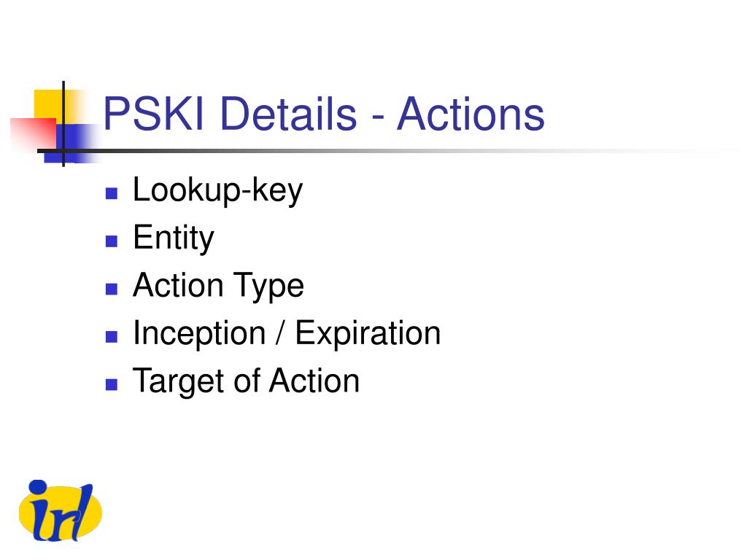Click the word Details in the title
747x560 pixels.
[288, 114]
